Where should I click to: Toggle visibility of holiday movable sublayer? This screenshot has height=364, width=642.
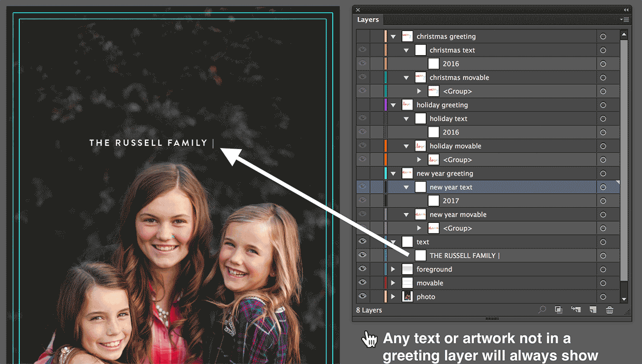click(x=363, y=146)
